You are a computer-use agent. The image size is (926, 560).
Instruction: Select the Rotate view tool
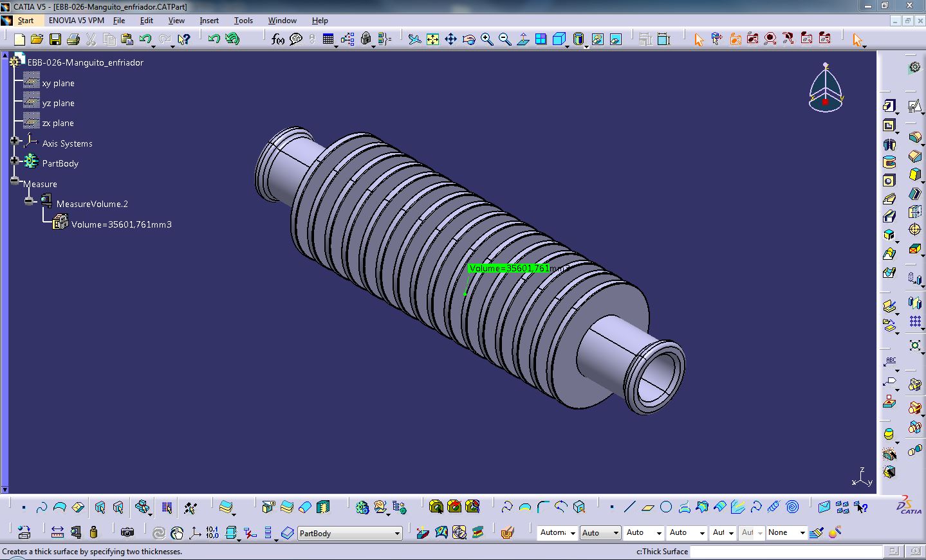[x=469, y=39]
